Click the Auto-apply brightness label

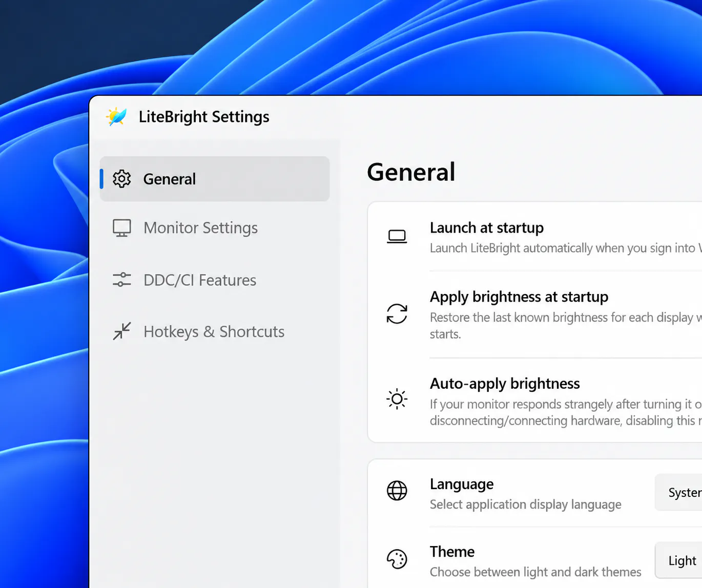505,384
